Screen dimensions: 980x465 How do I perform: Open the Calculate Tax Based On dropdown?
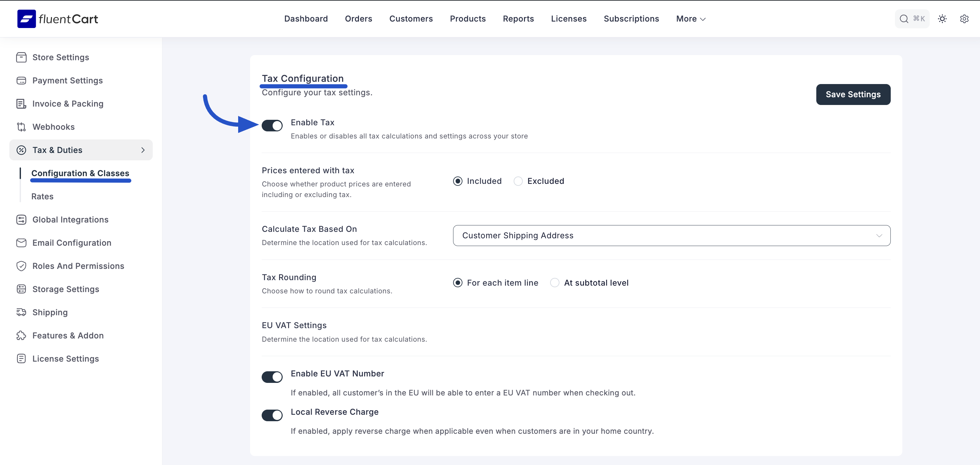point(671,235)
